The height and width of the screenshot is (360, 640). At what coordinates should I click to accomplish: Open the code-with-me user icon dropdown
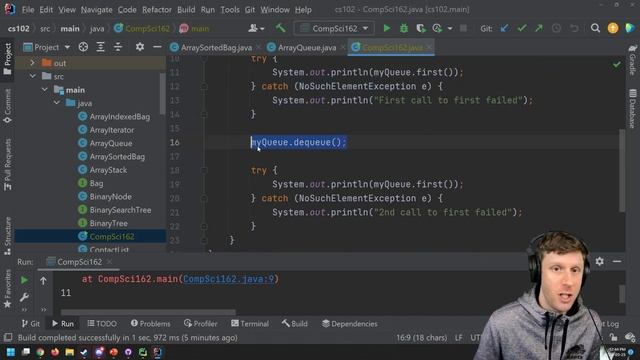point(256,28)
